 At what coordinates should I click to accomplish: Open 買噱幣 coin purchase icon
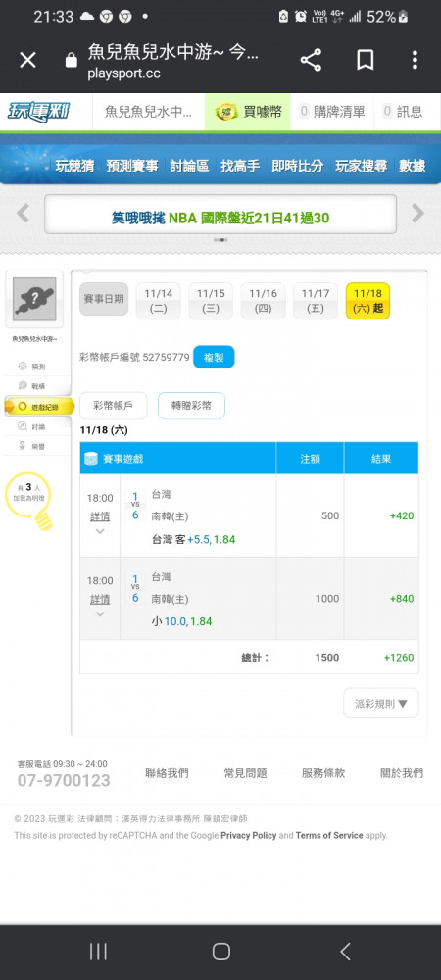click(226, 112)
